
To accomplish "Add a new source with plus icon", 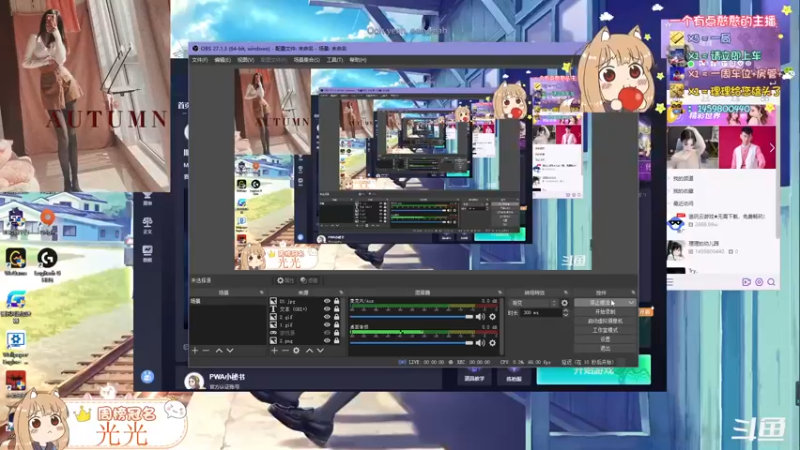I will click(274, 351).
